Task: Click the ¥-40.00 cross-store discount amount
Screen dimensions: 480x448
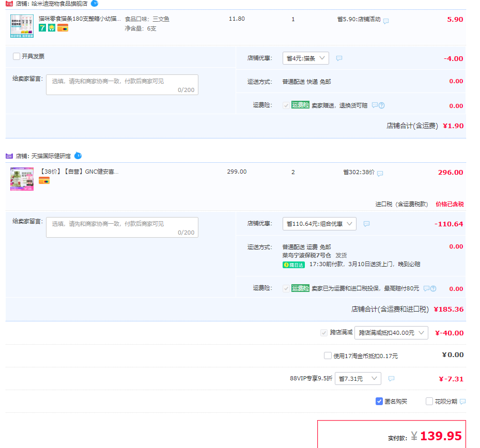Action: coord(450,333)
